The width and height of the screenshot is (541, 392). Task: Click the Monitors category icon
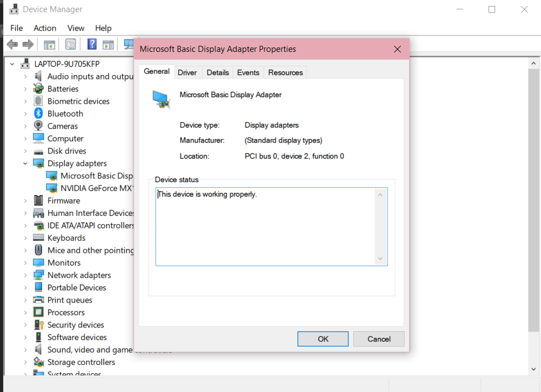pos(38,263)
